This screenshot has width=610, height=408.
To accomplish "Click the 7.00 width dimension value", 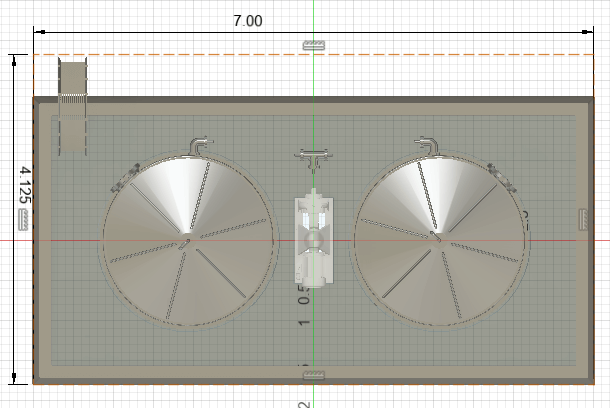I will tap(248, 21).
